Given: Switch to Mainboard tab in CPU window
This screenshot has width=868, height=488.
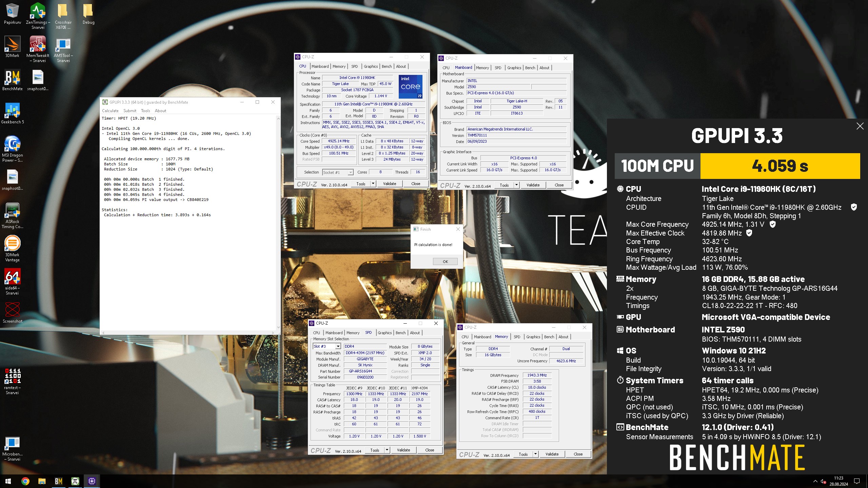Looking at the screenshot, I should [x=320, y=66].
